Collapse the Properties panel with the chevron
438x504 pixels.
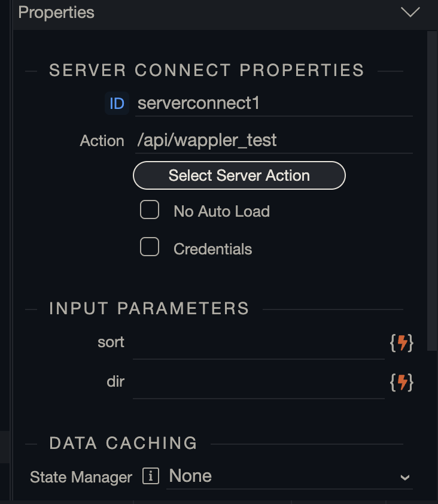[410, 13]
